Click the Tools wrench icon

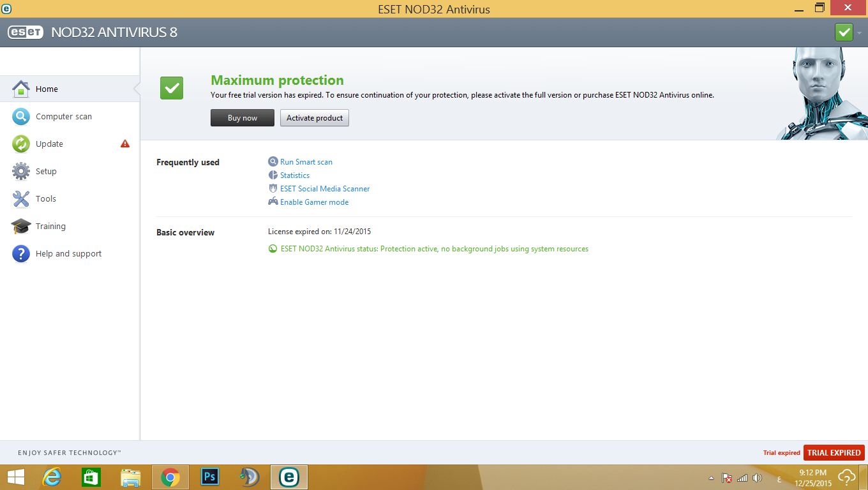[21, 199]
